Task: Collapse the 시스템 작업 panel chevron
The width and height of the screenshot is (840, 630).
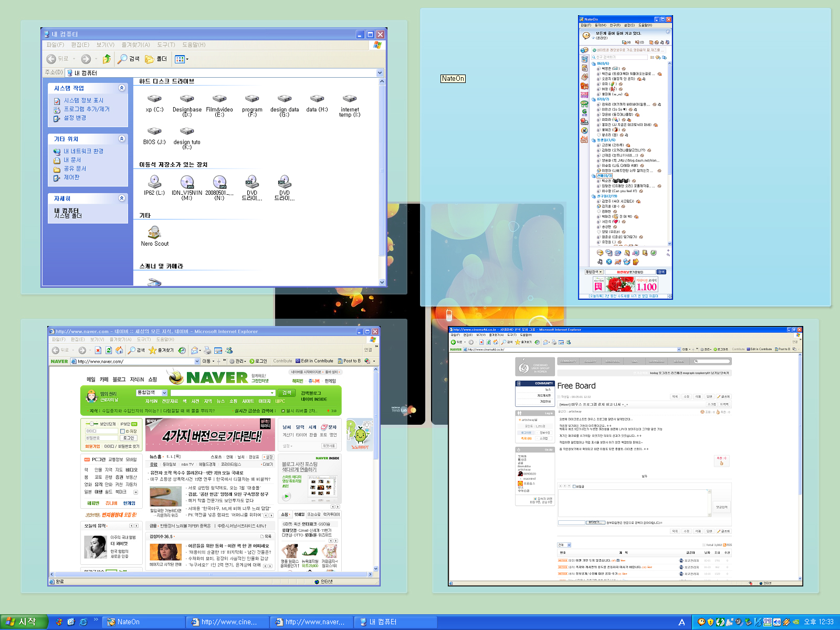Action: point(122,88)
